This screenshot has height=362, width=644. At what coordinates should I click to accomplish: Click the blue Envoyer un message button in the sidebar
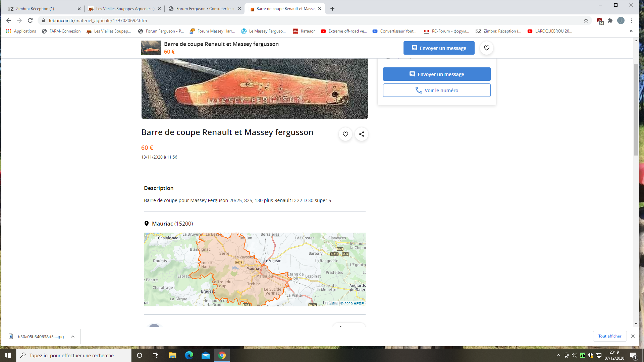point(436,74)
